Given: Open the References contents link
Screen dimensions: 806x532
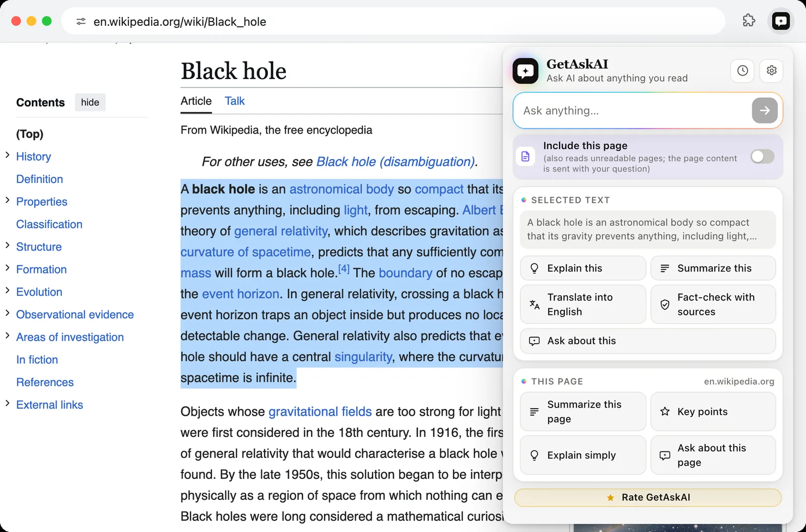Looking at the screenshot, I should tap(45, 382).
